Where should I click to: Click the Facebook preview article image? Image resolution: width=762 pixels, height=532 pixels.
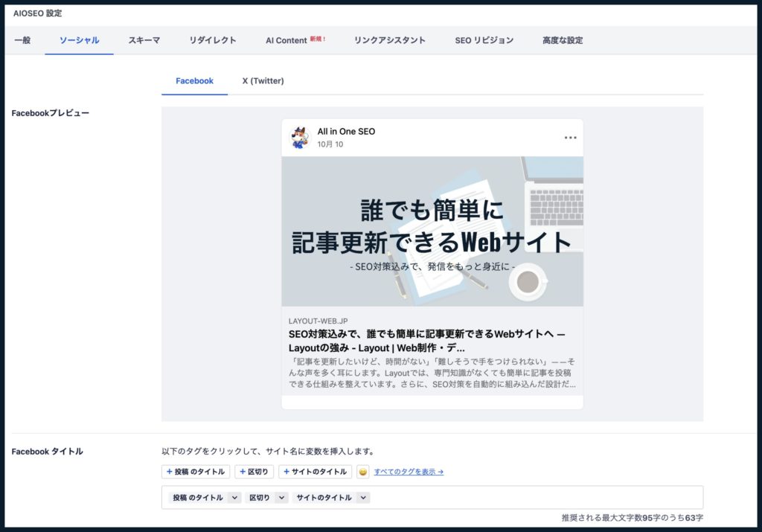(x=432, y=231)
